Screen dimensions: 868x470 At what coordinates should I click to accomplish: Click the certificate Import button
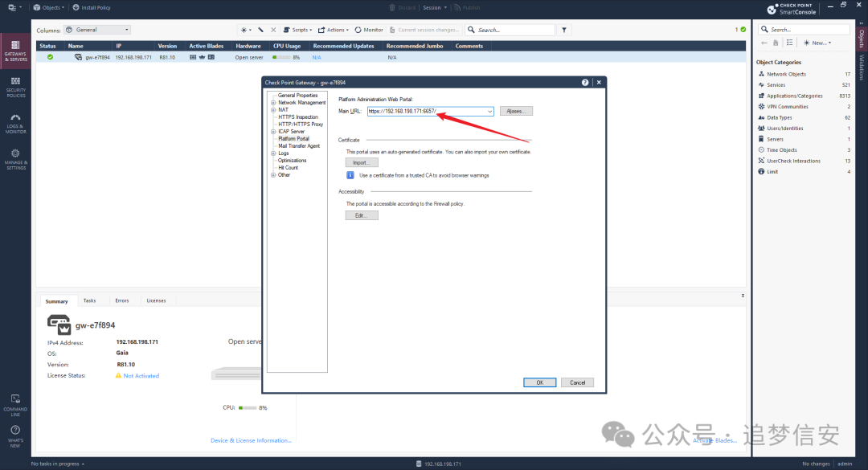click(362, 162)
